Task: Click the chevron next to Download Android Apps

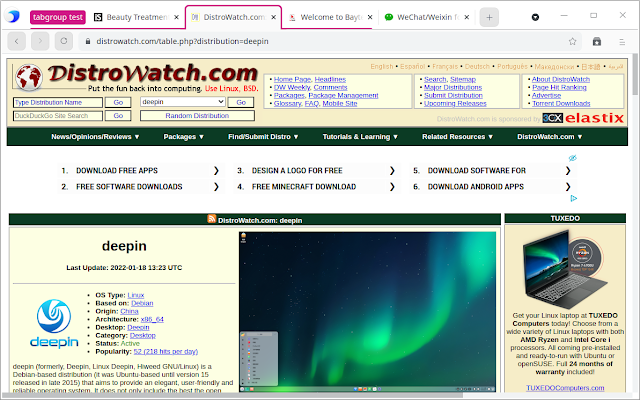Action: point(568,187)
